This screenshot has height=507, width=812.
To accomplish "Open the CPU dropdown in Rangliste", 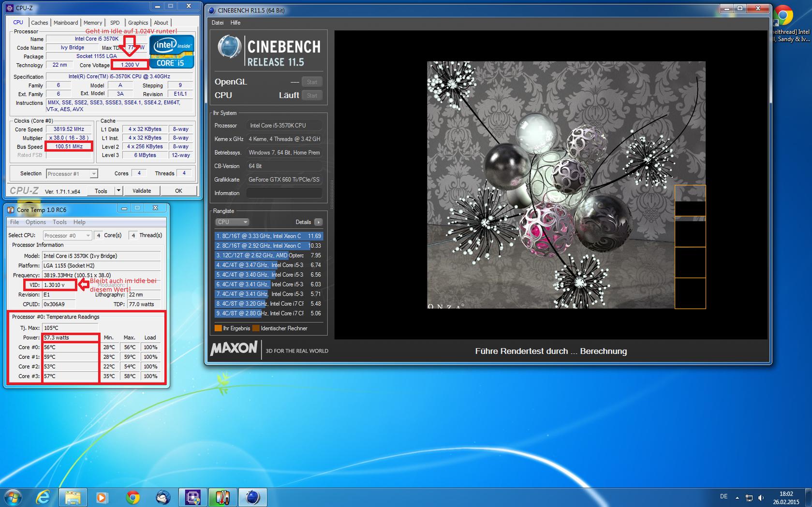I will (x=232, y=222).
